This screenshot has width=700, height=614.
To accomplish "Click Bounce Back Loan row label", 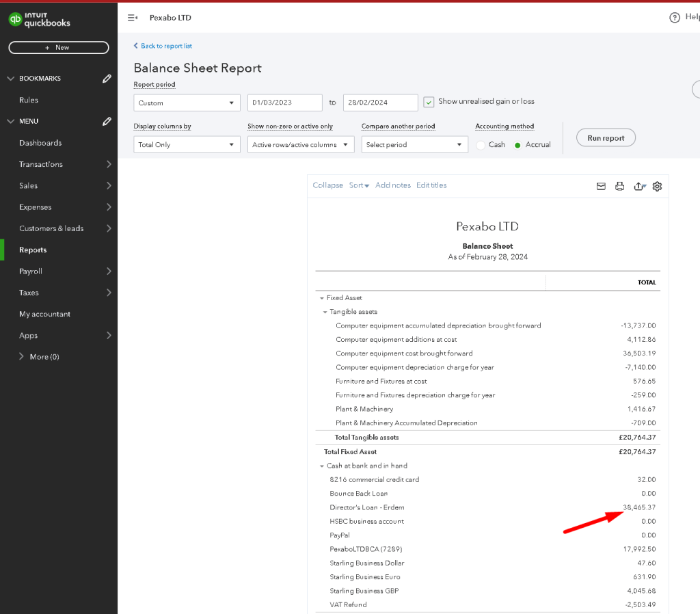I will click(358, 494).
